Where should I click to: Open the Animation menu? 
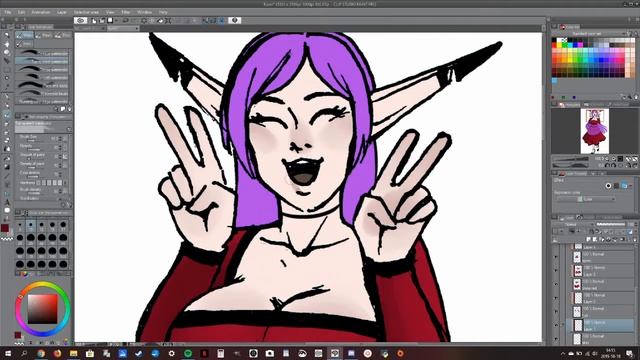point(41,12)
